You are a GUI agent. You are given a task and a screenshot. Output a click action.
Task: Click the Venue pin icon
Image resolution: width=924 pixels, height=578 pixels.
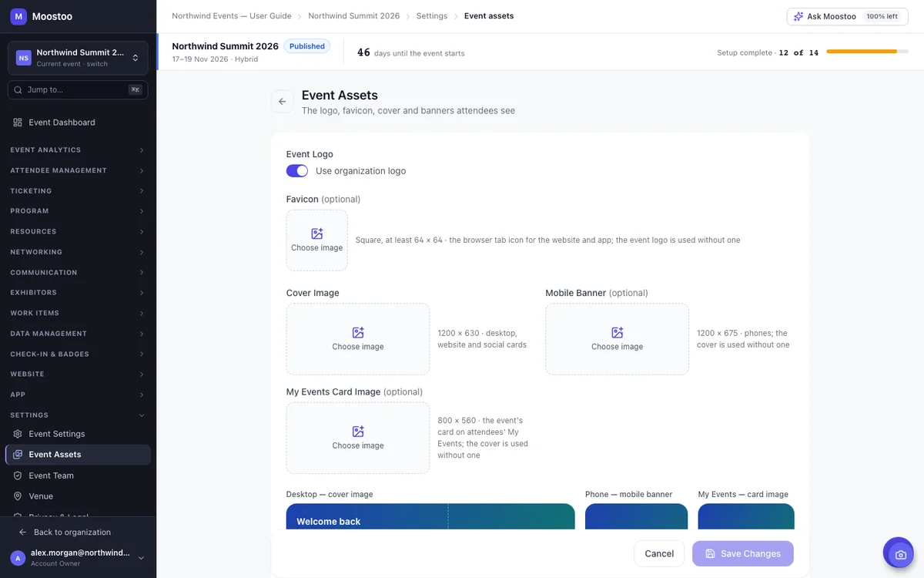(18, 496)
